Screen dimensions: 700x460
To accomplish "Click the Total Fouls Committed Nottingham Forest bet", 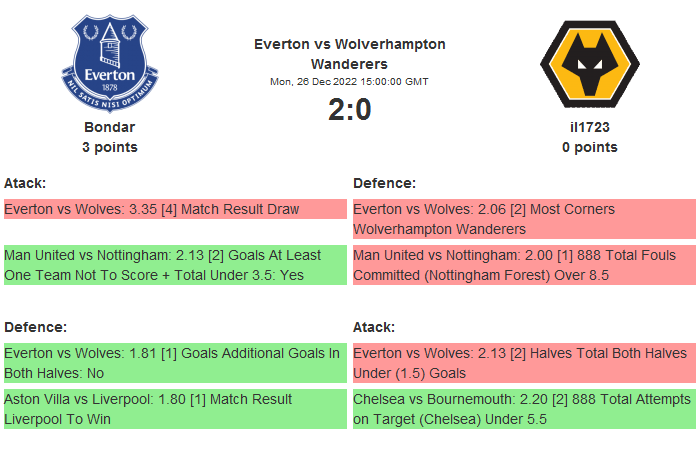I will pos(524,265).
